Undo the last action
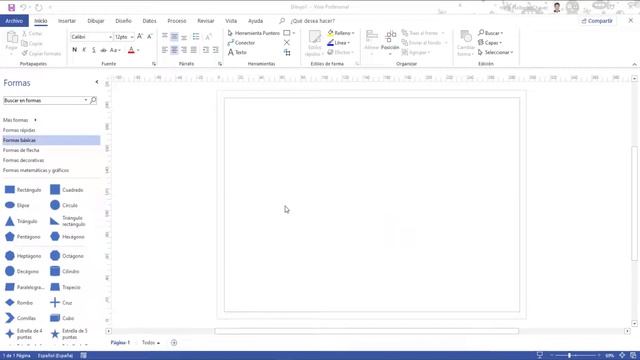640x360 pixels. coord(23,7)
